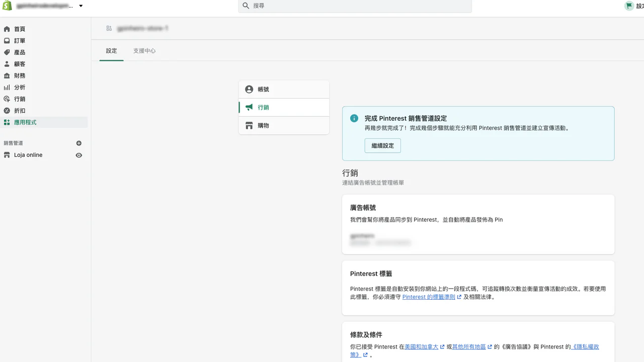Expand the store name dropdown arrow
Image resolution: width=644 pixels, height=362 pixels.
pyautogui.click(x=81, y=6)
